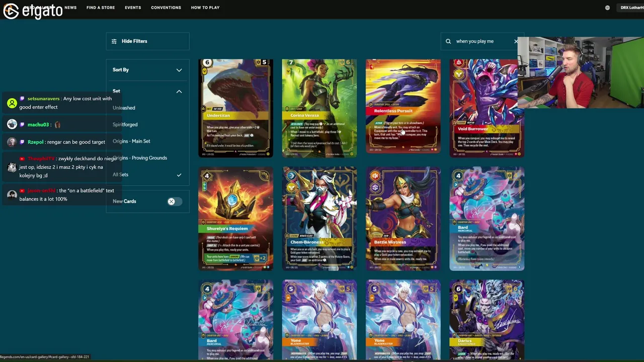Select the Unleashed set filter
The width and height of the screenshot is (644, 362).
(124, 108)
